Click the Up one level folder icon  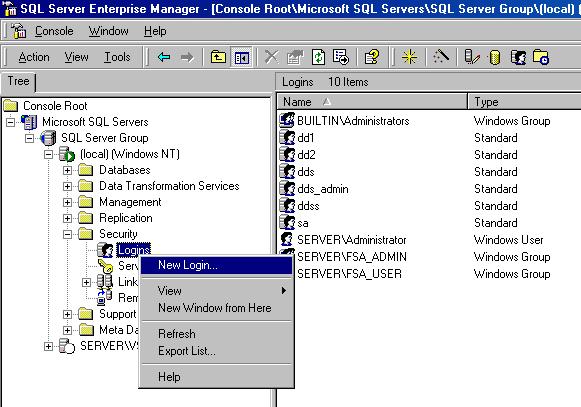[218, 57]
